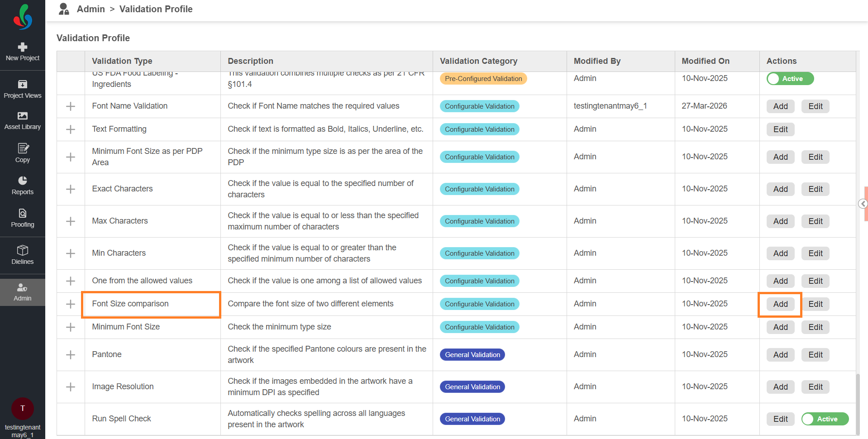This screenshot has width=868, height=439.
Task: Click the testingtenant user avatar
Action: coord(23,409)
